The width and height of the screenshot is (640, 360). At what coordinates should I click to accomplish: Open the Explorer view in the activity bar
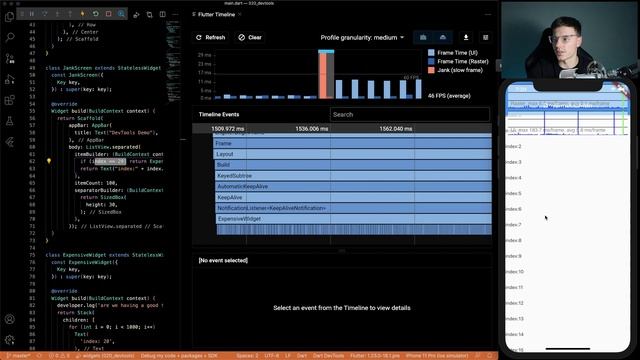click(9, 17)
